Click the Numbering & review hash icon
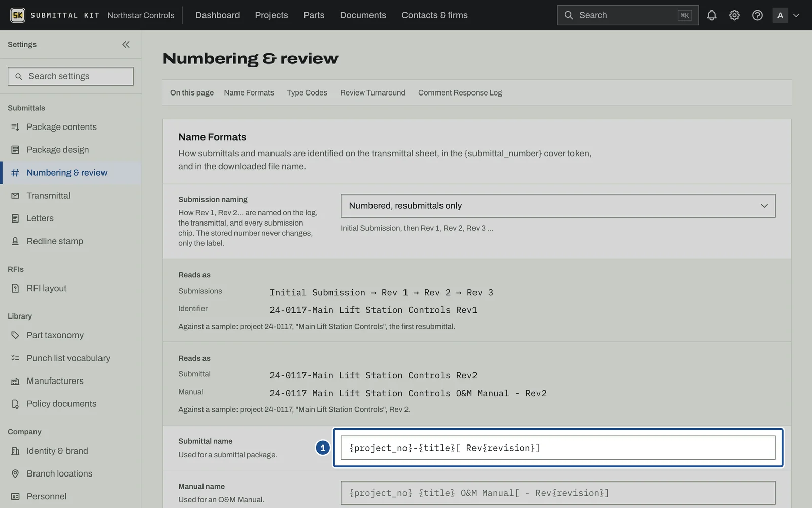812x508 pixels. click(x=15, y=173)
